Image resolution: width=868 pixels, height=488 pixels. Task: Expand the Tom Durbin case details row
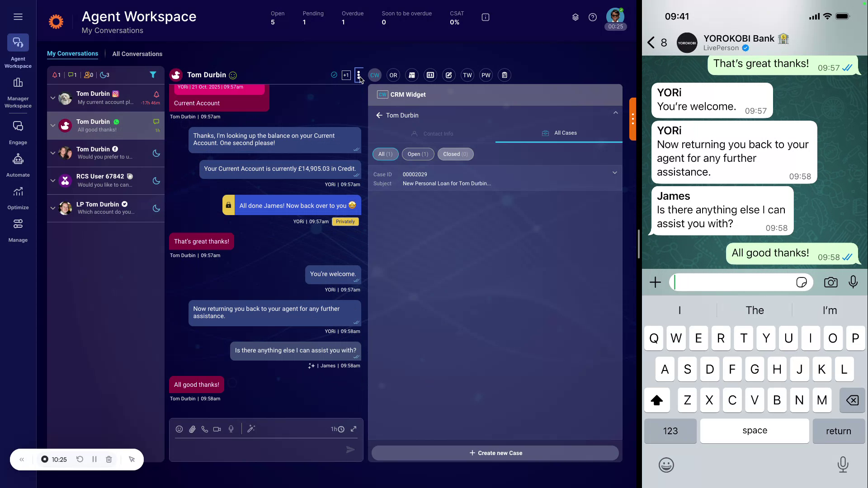point(614,173)
